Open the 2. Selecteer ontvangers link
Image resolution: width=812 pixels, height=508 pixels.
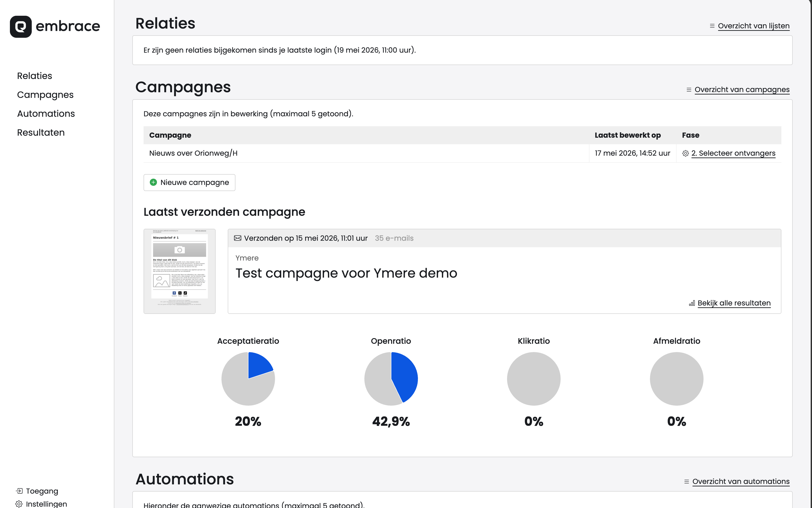pos(733,153)
